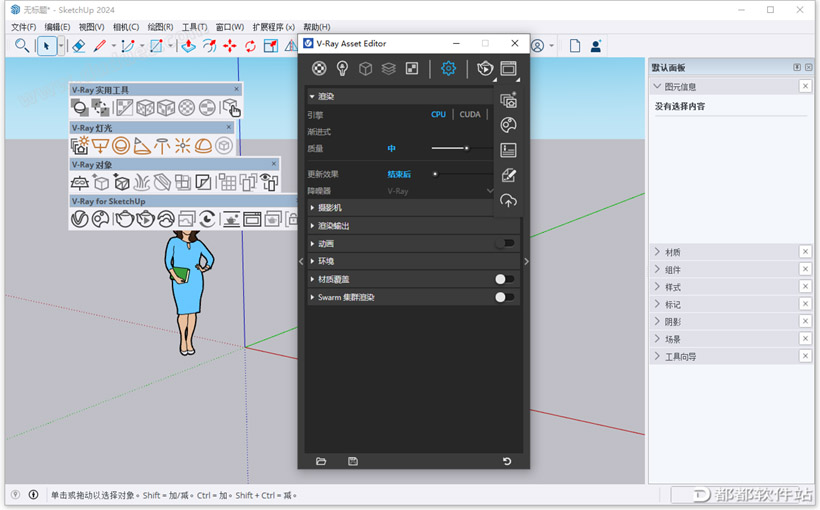This screenshot has height=510, width=820.
Task: Expand the Materials tray panel
Action: coord(657,252)
